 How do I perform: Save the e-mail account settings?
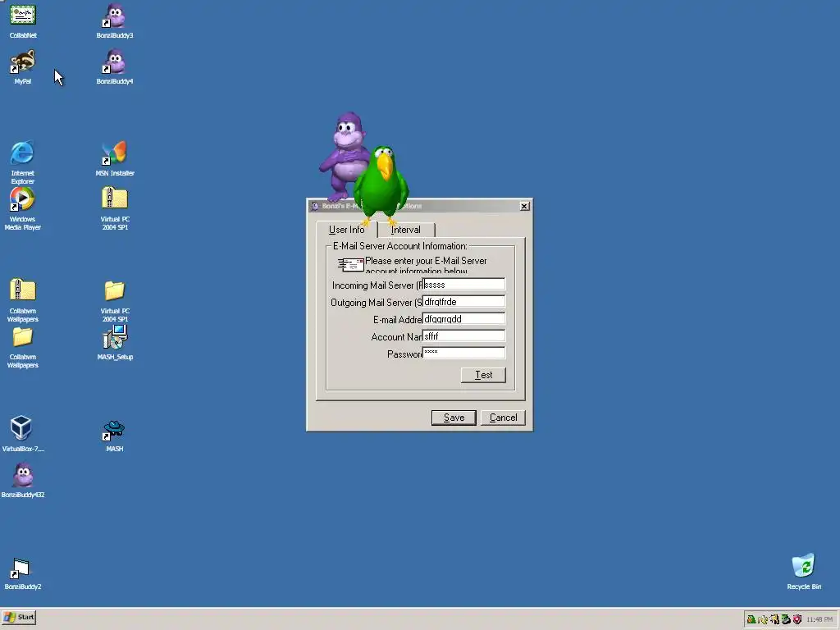(454, 418)
